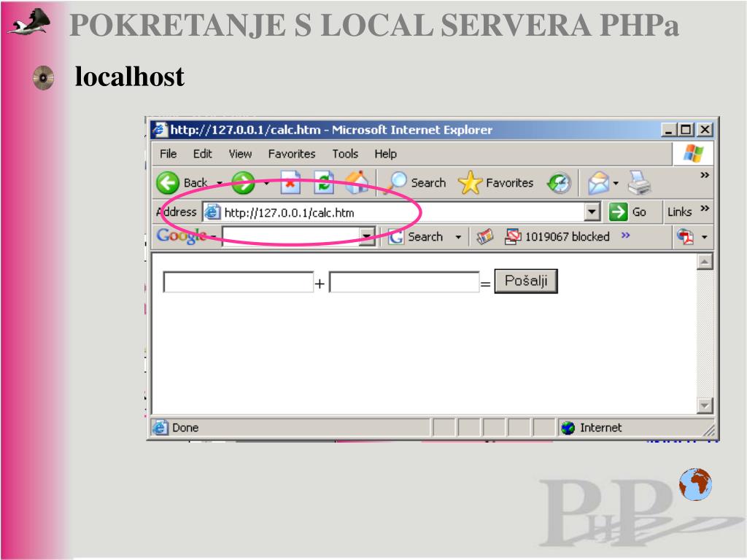747x560 pixels.
Task: Maximize the Internet Explorer window
Action: click(x=686, y=130)
